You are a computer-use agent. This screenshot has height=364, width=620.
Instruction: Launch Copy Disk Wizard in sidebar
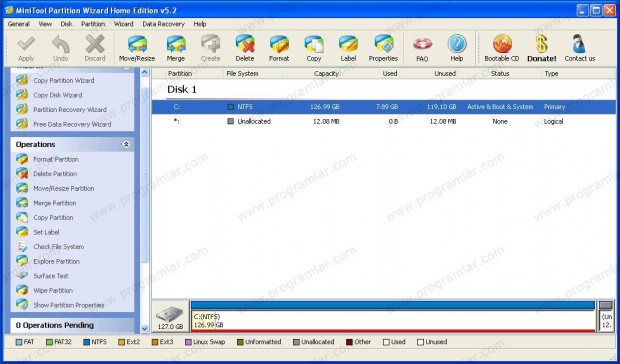point(58,95)
